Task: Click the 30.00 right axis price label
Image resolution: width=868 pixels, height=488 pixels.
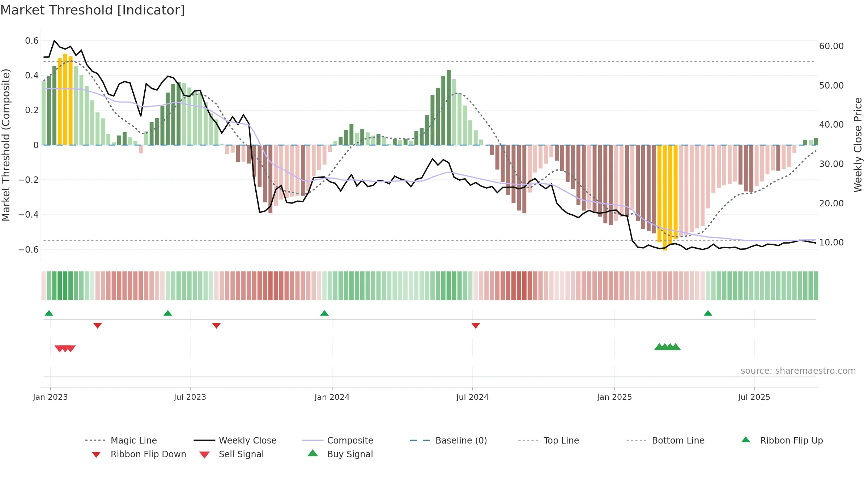Action: [831, 164]
